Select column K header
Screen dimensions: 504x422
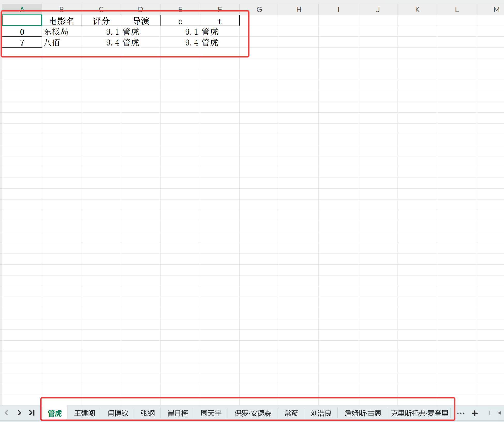(417, 10)
